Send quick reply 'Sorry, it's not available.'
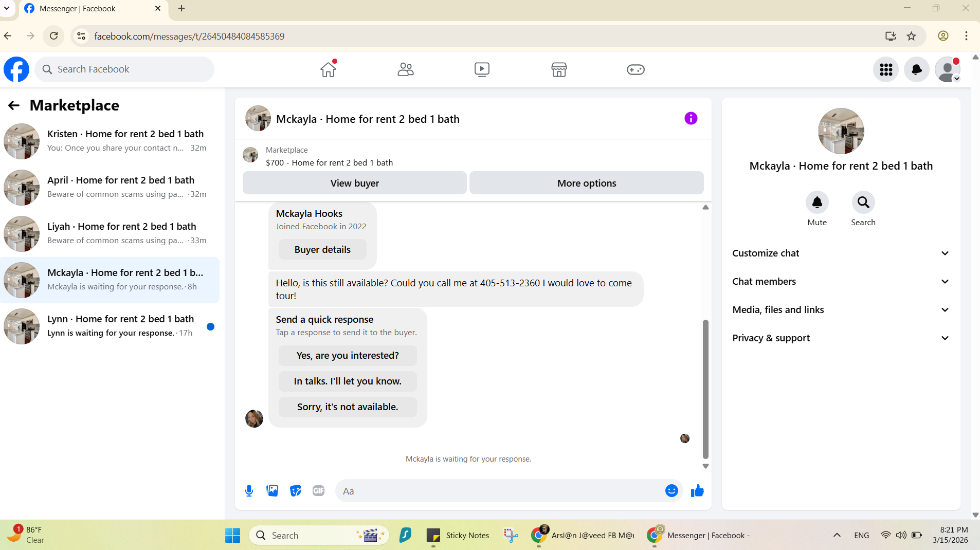980x550 pixels. tap(348, 407)
